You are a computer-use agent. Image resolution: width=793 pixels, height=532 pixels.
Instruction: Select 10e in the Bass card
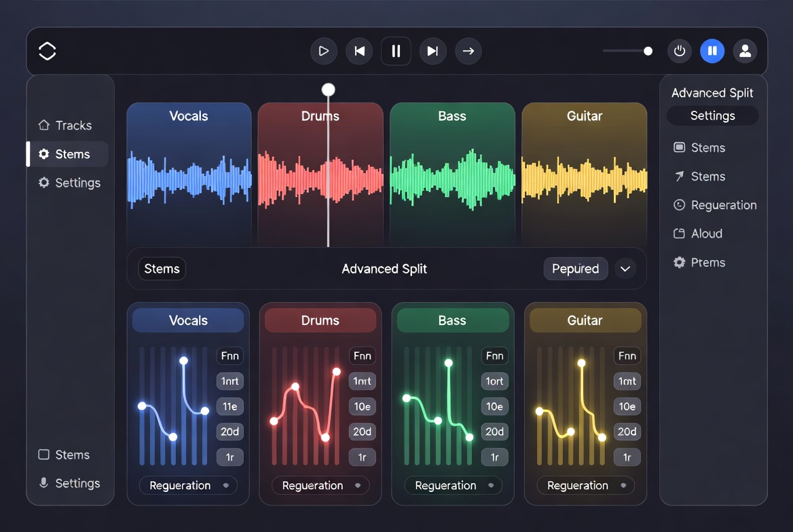point(495,406)
